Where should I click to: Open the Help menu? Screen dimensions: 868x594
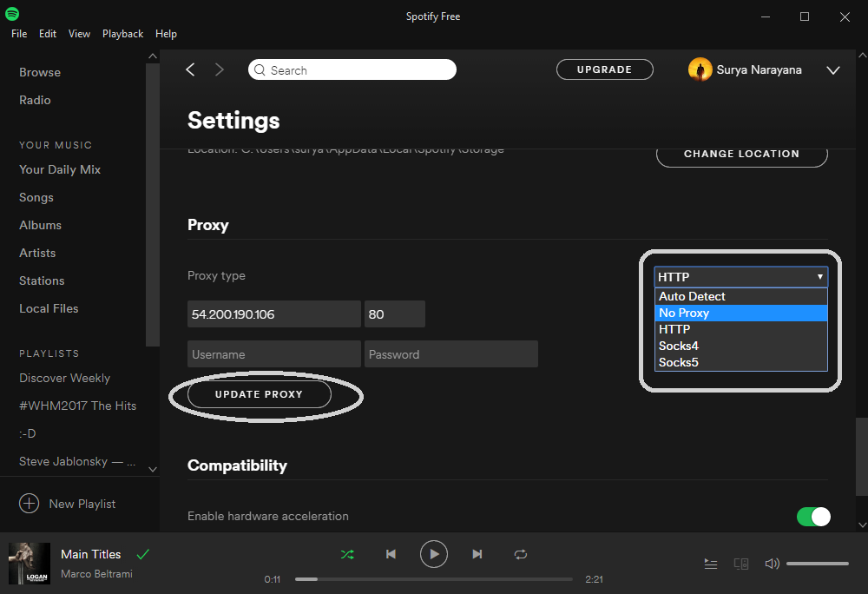pos(166,34)
